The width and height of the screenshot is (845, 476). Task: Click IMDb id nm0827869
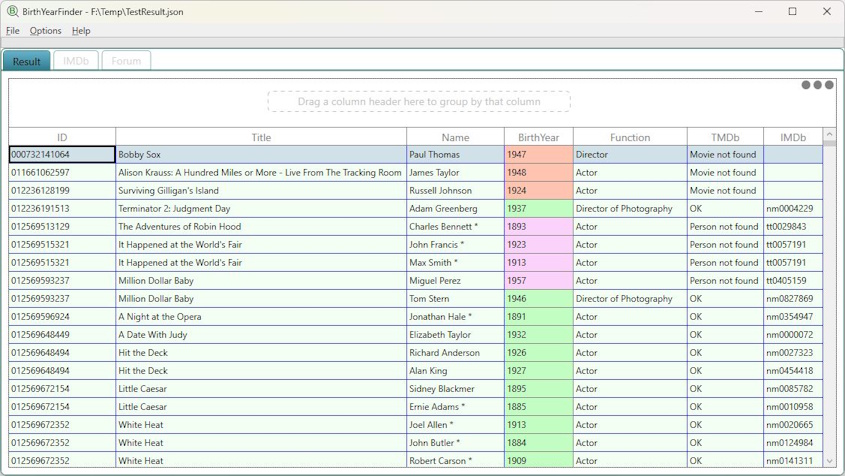pos(793,299)
